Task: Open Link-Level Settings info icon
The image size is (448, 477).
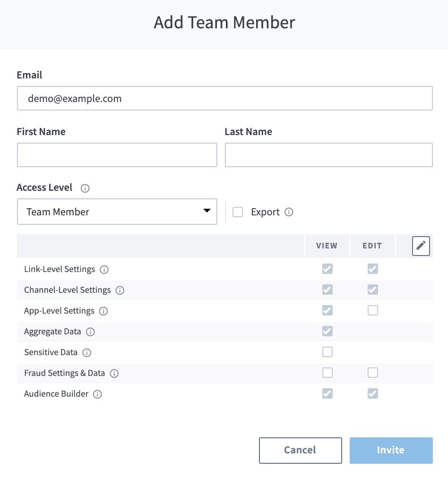Action: click(x=104, y=270)
